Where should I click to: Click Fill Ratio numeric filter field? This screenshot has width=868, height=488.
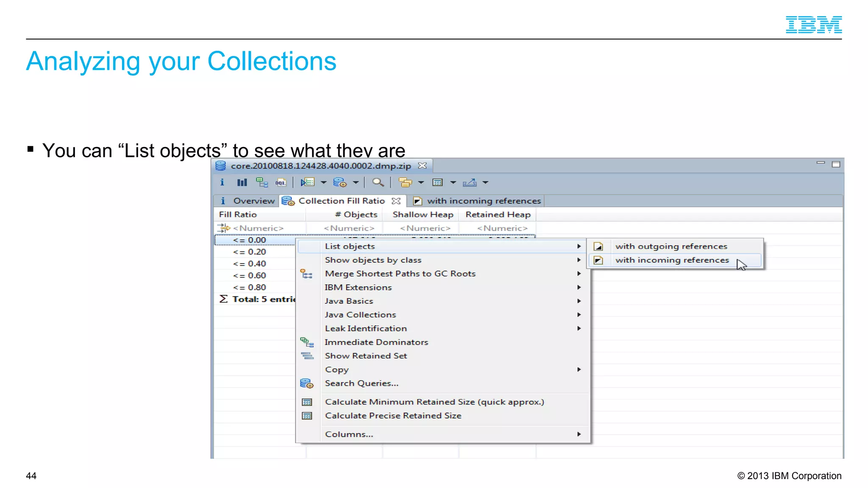[x=259, y=228]
